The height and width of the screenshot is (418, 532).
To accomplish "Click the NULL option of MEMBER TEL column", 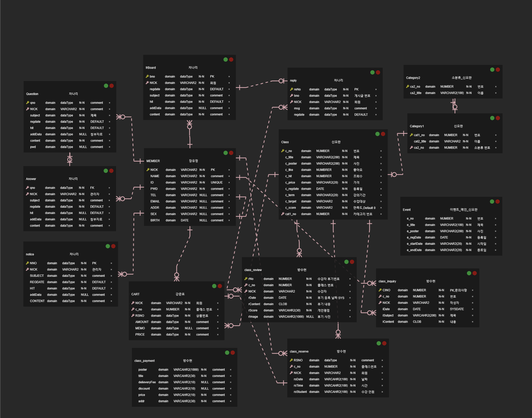I will click(203, 195).
